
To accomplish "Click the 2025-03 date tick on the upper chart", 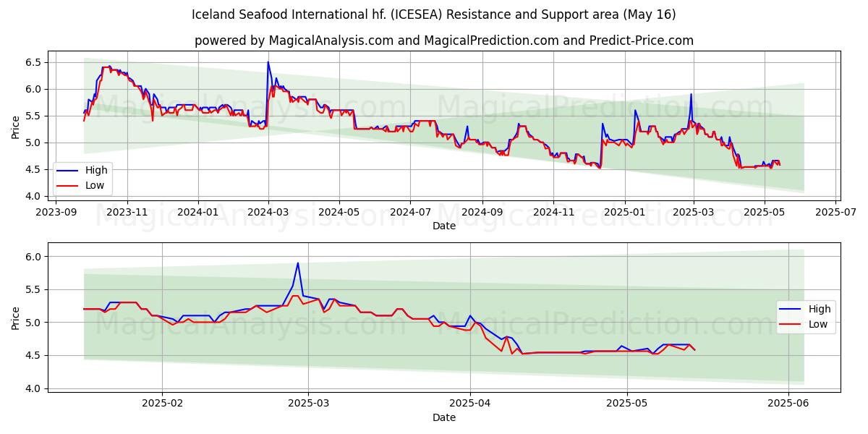I will tap(693, 211).
